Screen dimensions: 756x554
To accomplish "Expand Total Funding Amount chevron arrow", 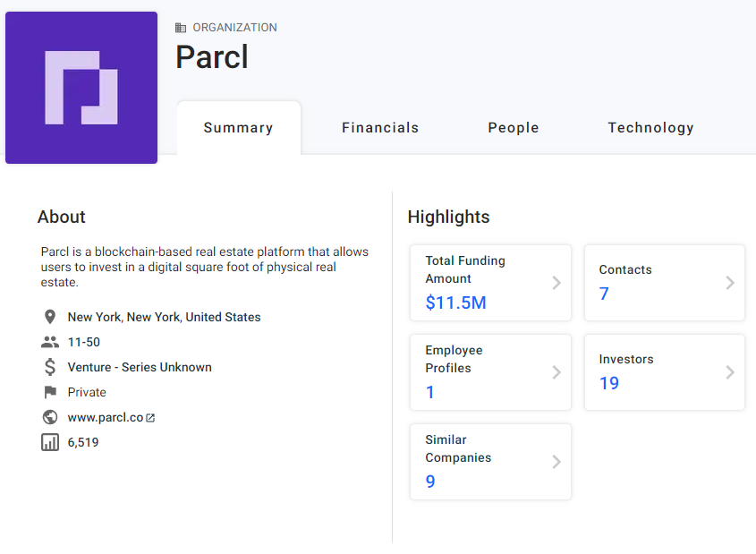I will click(x=556, y=283).
